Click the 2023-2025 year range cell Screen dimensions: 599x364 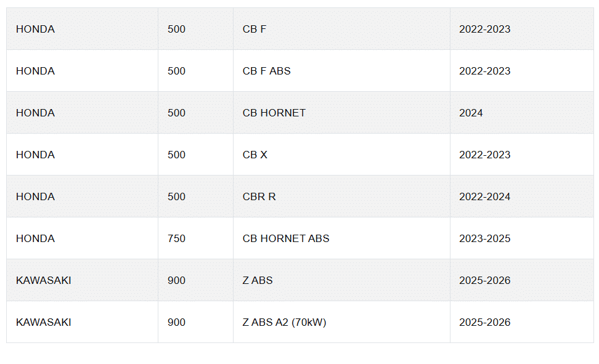[484, 238]
